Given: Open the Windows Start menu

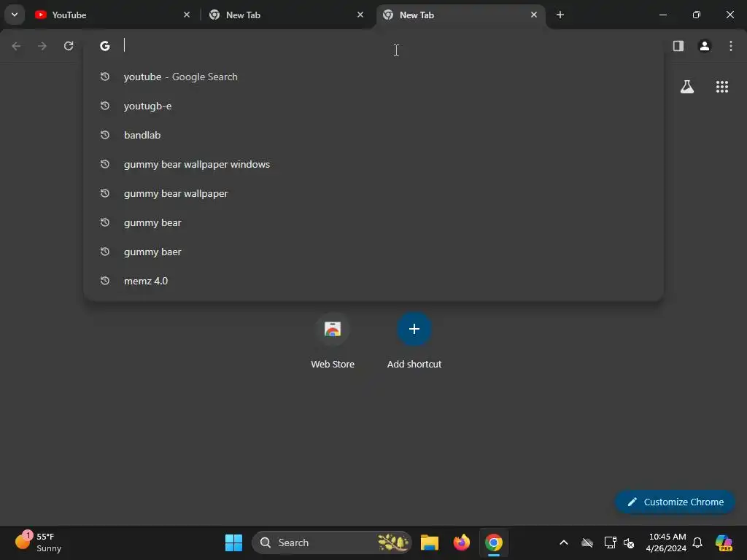Looking at the screenshot, I should [x=233, y=542].
